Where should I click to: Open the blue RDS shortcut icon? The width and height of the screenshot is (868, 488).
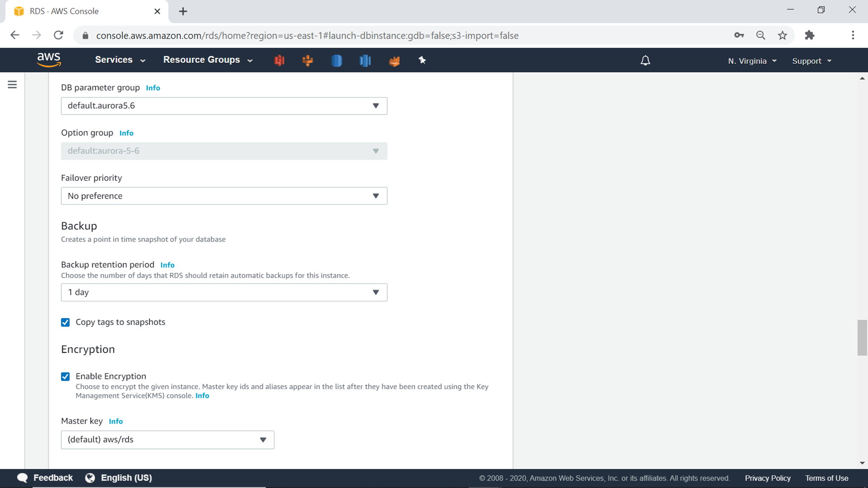point(336,60)
